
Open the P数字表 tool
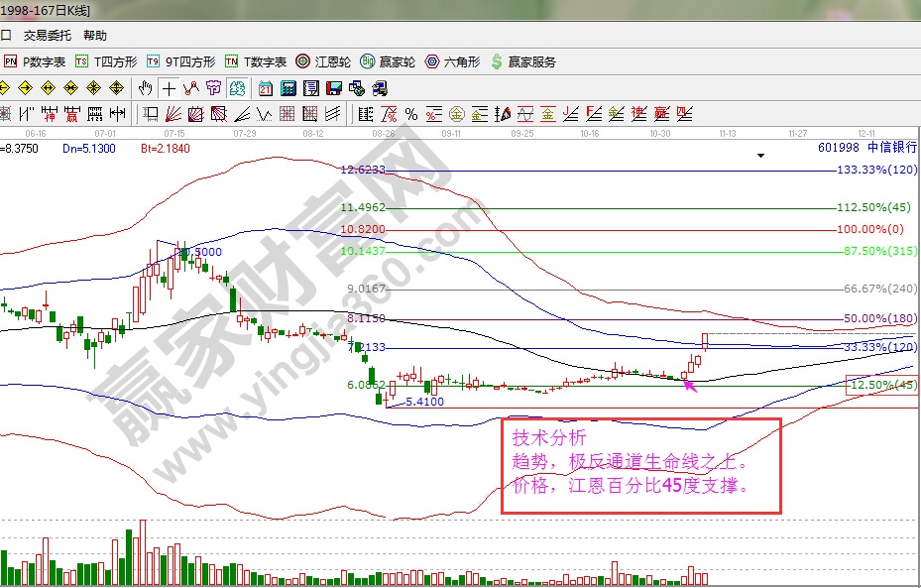(36, 61)
